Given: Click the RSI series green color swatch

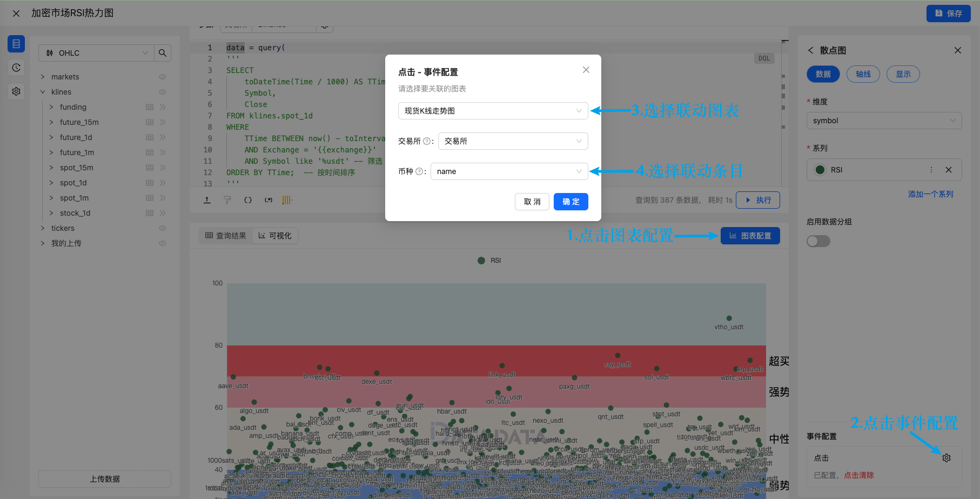Looking at the screenshot, I should 820,170.
